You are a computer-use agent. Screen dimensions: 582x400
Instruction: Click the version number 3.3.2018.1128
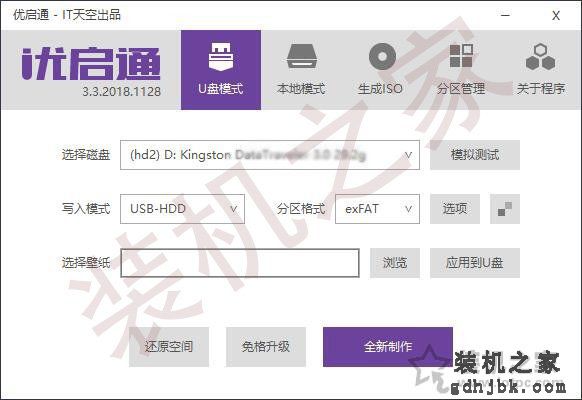tap(121, 92)
